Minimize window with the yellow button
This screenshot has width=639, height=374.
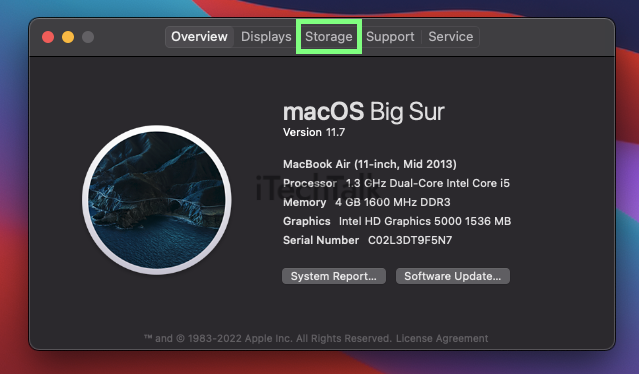(x=68, y=37)
